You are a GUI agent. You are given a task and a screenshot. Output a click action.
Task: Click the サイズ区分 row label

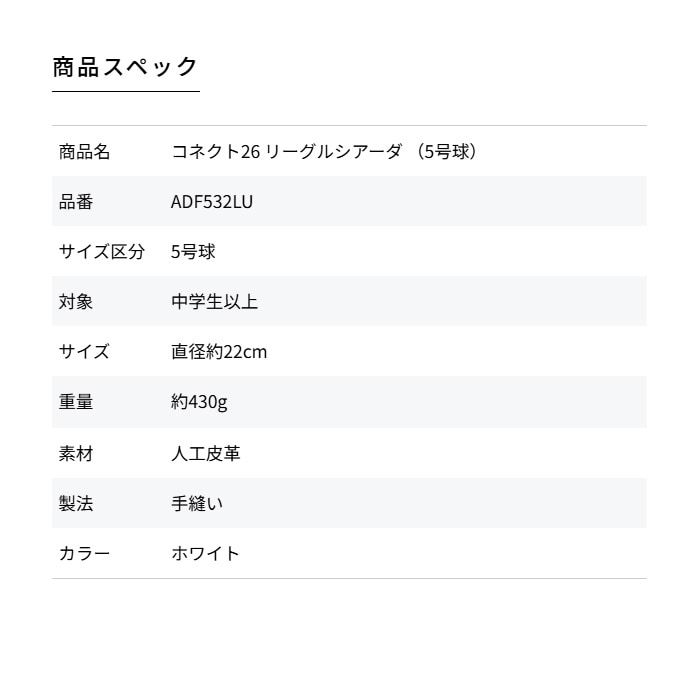pyautogui.click(x=101, y=252)
